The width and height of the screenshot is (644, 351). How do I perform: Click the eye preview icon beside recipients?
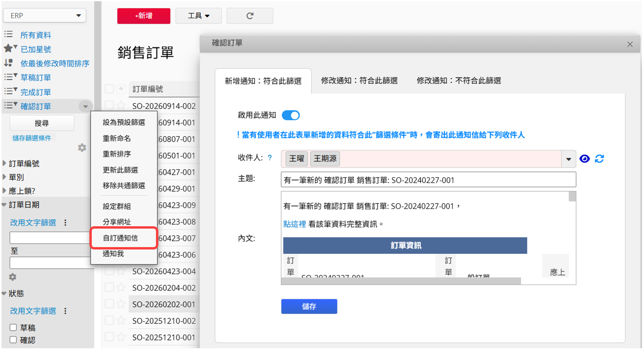pyautogui.click(x=585, y=159)
